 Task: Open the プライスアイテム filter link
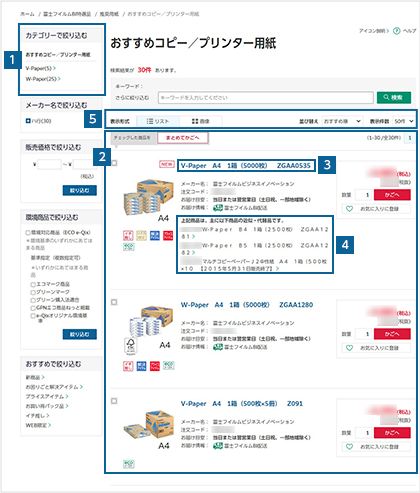tap(47, 396)
